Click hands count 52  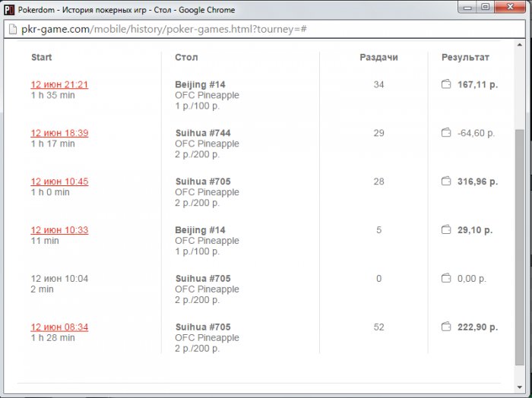tap(378, 327)
